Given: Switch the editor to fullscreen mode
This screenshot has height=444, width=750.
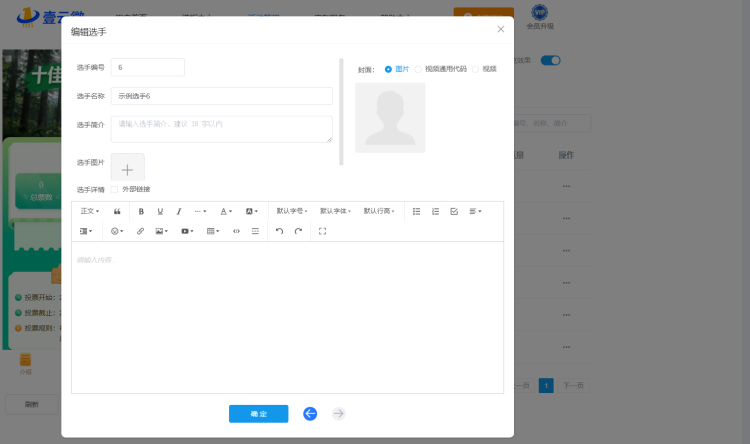Looking at the screenshot, I should click(322, 231).
